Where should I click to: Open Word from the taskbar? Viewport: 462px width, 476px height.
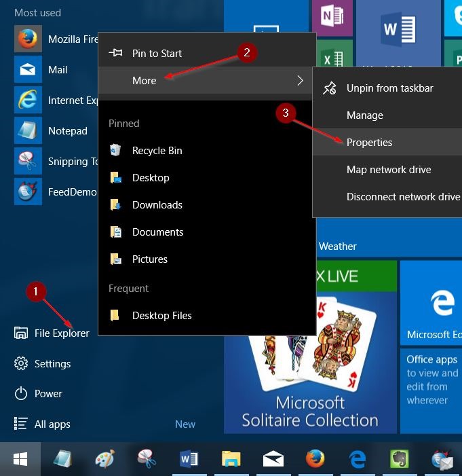coord(189,459)
